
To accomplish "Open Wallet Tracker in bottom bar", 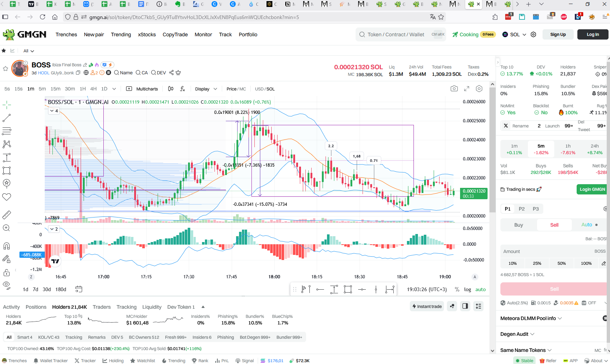I will pyautogui.click(x=51, y=361).
